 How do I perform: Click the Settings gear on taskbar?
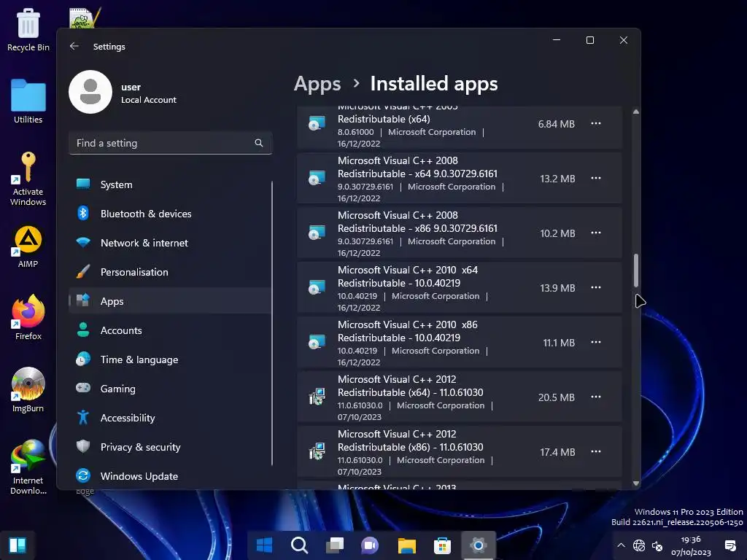pos(479,545)
